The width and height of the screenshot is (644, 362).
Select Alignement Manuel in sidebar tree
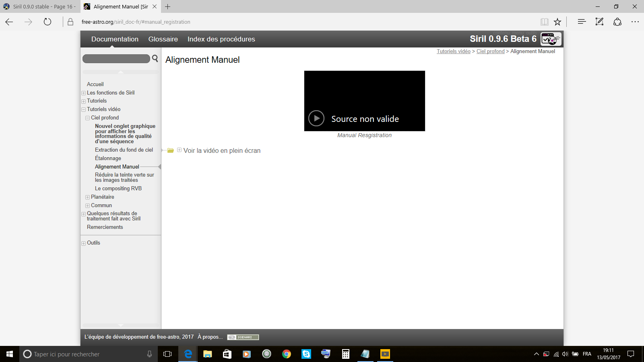[117, 167]
